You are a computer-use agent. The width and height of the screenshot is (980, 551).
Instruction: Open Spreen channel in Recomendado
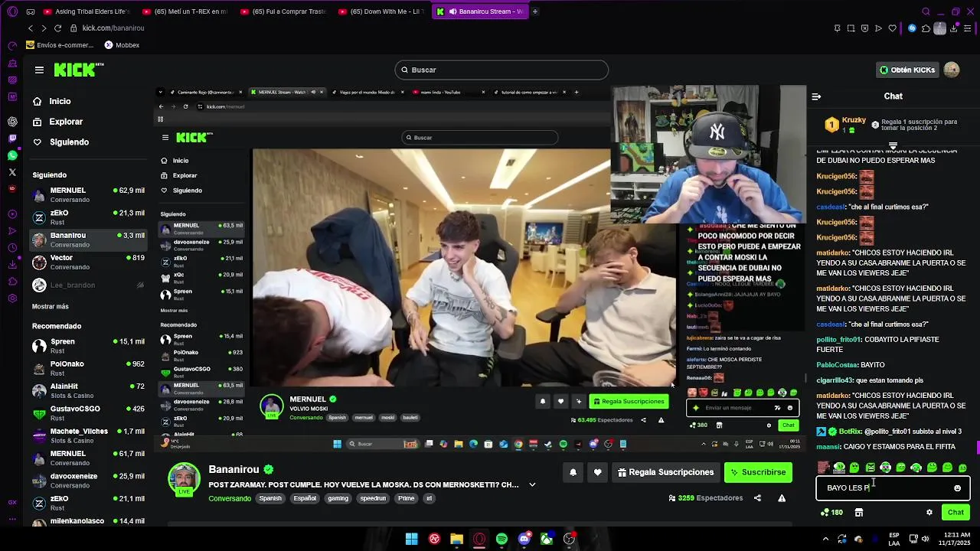point(88,346)
